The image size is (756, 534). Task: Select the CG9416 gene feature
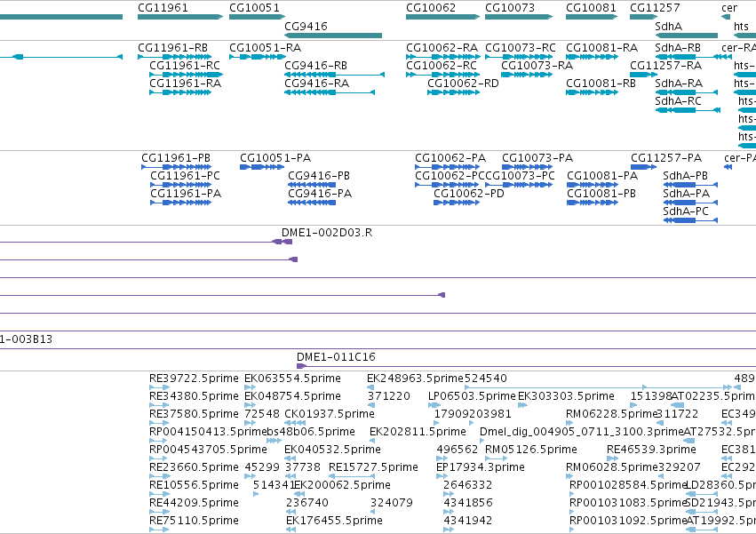point(333,36)
